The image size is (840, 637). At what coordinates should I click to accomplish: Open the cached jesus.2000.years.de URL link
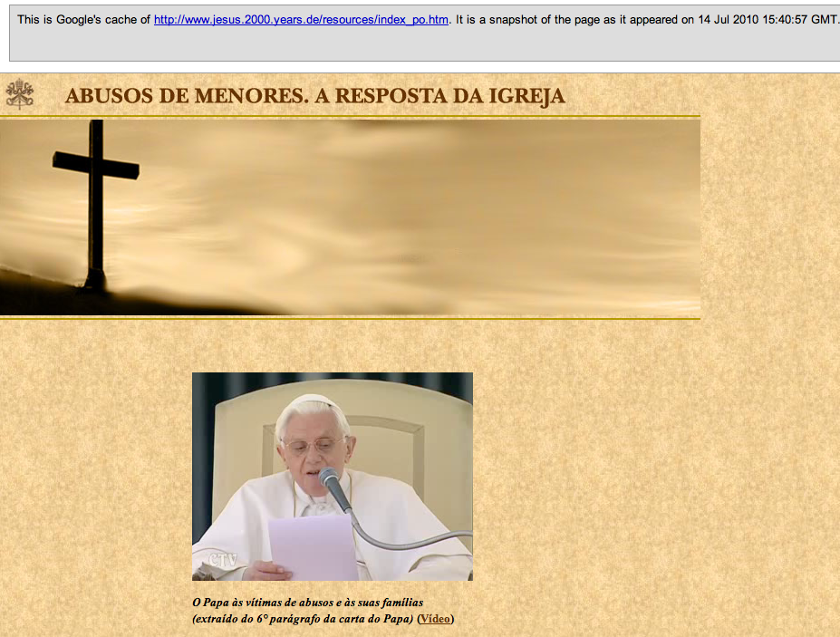(301, 20)
